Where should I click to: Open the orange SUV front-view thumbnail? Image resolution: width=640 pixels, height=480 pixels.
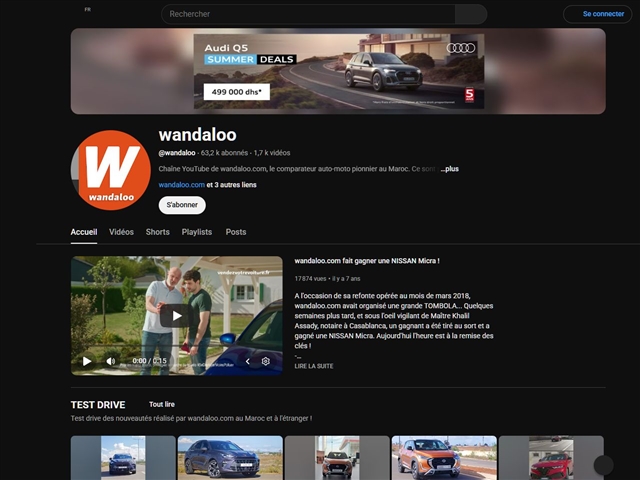pyautogui.click(x=444, y=458)
